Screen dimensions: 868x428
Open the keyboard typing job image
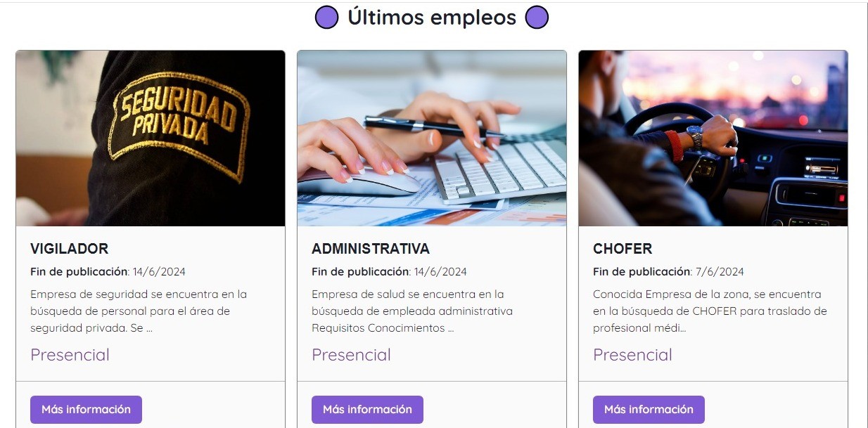pos(432,138)
